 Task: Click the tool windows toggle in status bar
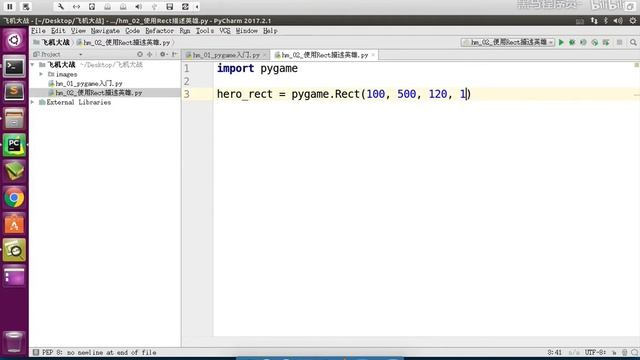[x=36, y=352]
